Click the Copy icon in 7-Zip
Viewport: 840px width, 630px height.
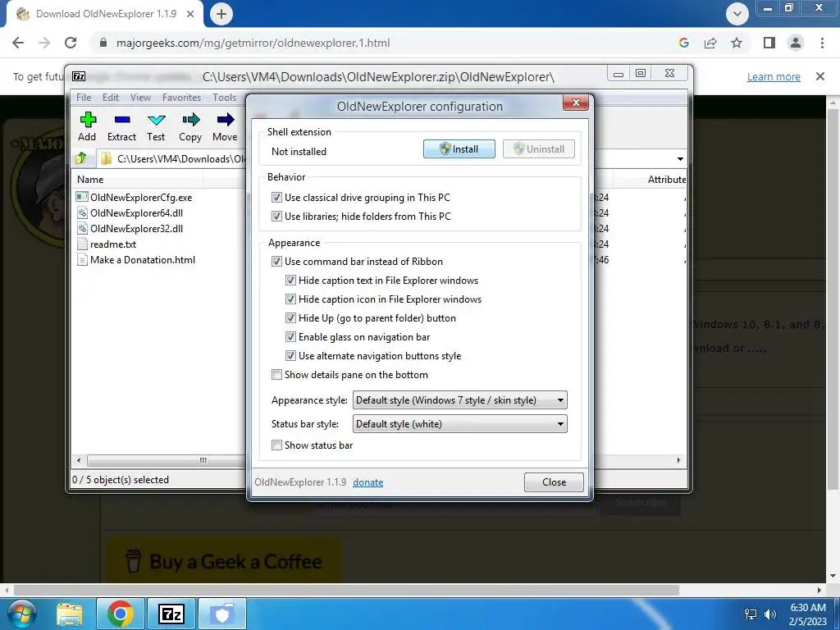190,119
